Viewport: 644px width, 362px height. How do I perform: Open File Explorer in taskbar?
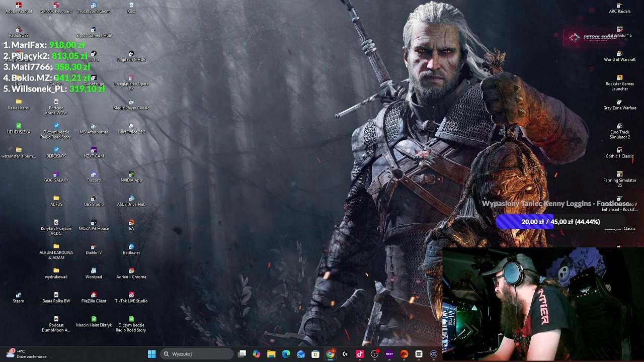pos(271,354)
